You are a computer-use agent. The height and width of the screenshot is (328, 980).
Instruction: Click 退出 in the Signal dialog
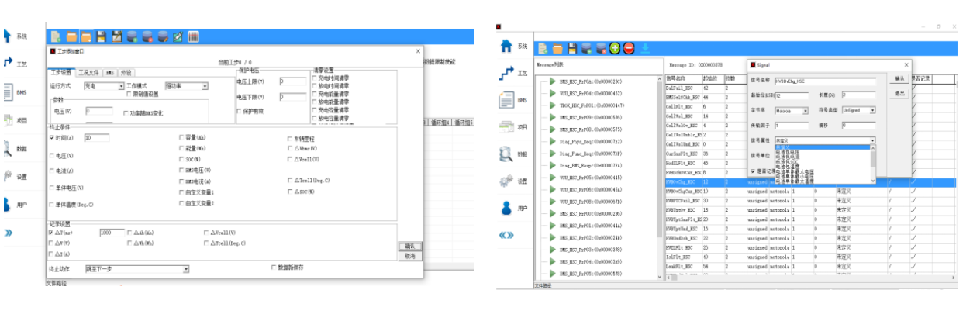(899, 93)
